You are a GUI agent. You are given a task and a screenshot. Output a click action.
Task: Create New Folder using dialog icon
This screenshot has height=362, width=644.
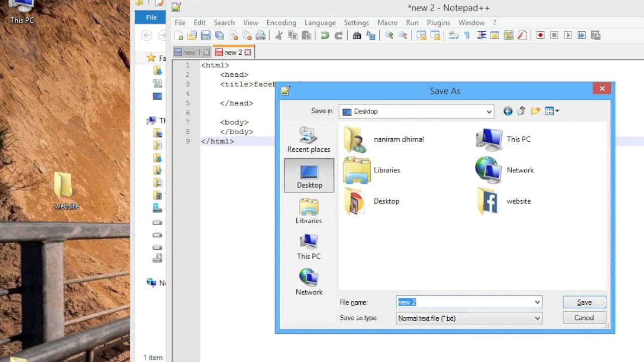pos(535,111)
